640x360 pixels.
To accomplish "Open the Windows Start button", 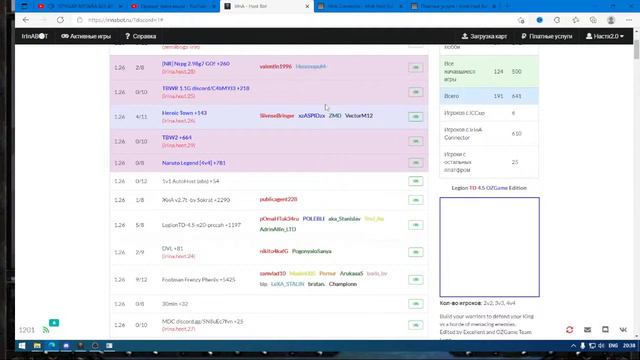I will [22, 346].
